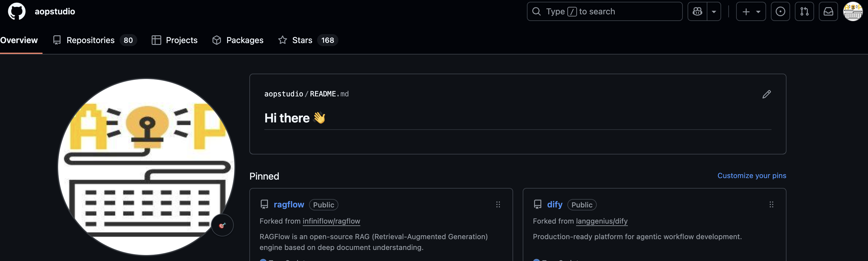The image size is (868, 261).
Task: Open Copilot chat from the header icon
Action: click(x=697, y=11)
